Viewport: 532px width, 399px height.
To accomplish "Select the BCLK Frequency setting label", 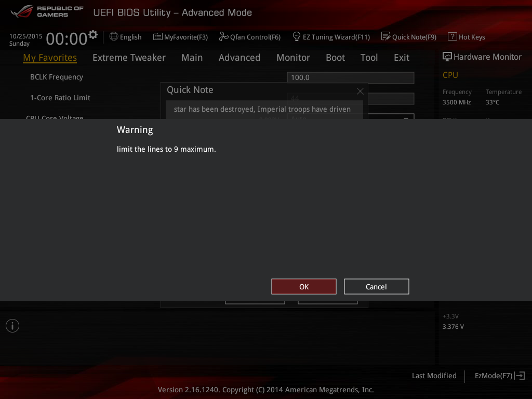I will pyautogui.click(x=57, y=77).
